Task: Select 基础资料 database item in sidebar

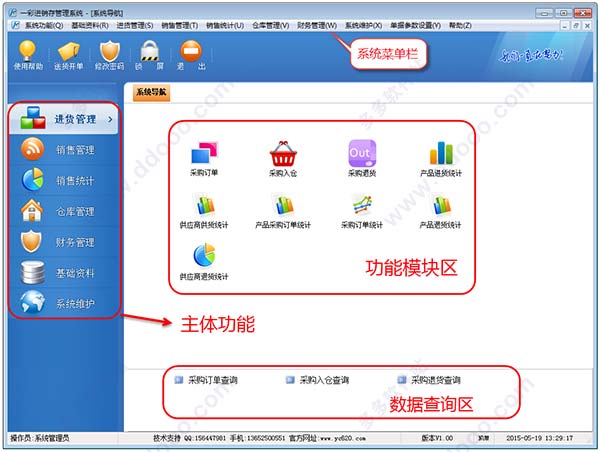Action: pos(64,273)
